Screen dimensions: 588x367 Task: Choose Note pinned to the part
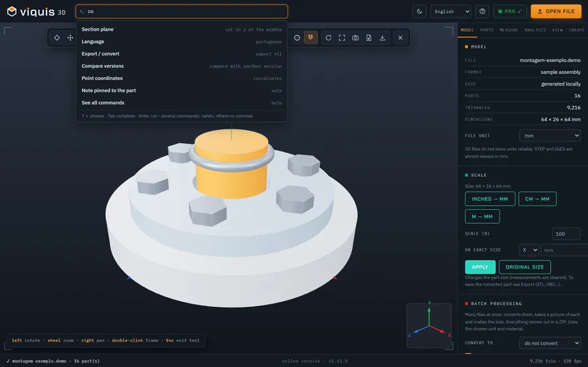pyautogui.click(x=182, y=90)
